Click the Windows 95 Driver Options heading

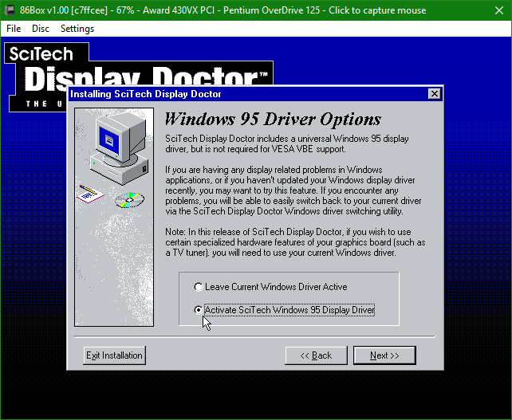(x=273, y=119)
